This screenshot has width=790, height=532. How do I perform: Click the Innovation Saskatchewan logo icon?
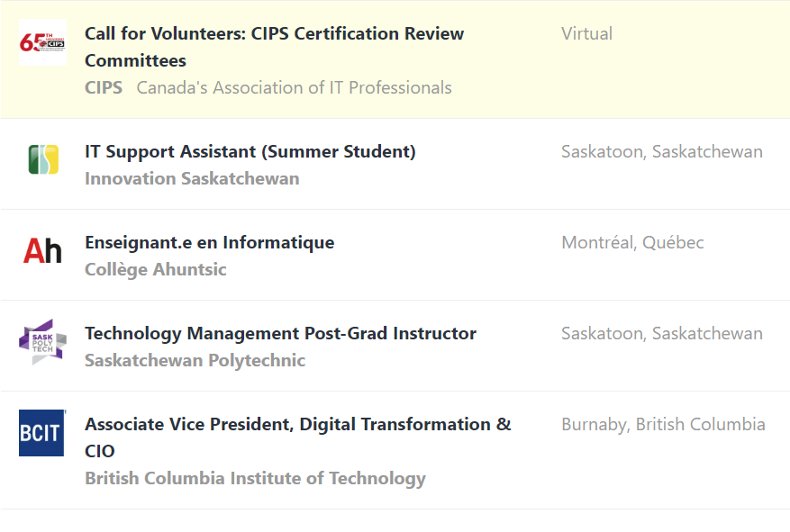[x=42, y=159]
